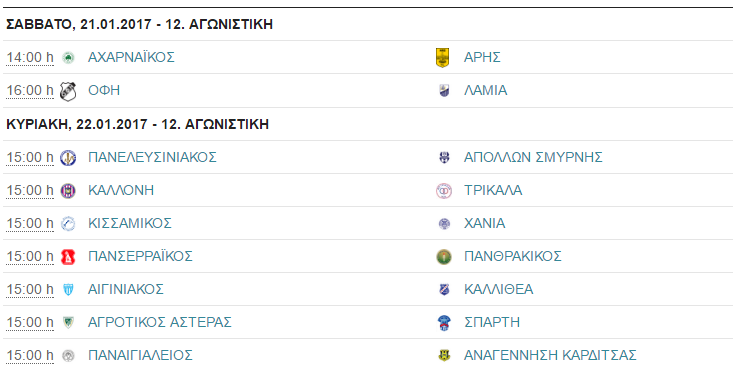The height and width of the screenshot is (369, 733).
Task: Click the ΚΑΛΛΟΝΗ purple round badge
Action: 68,190
